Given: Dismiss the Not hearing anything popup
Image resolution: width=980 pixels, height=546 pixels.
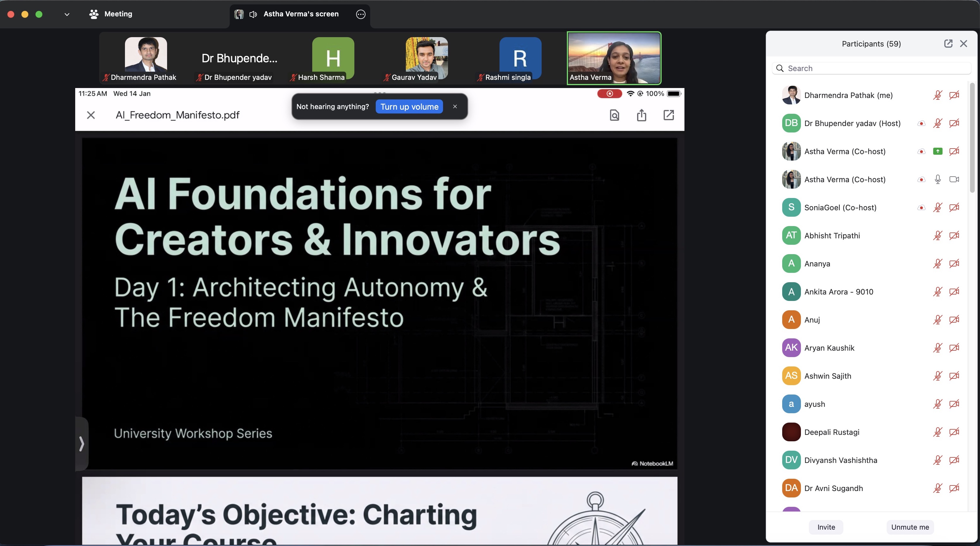Looking at the screenshot, I should tap(455, 106).
